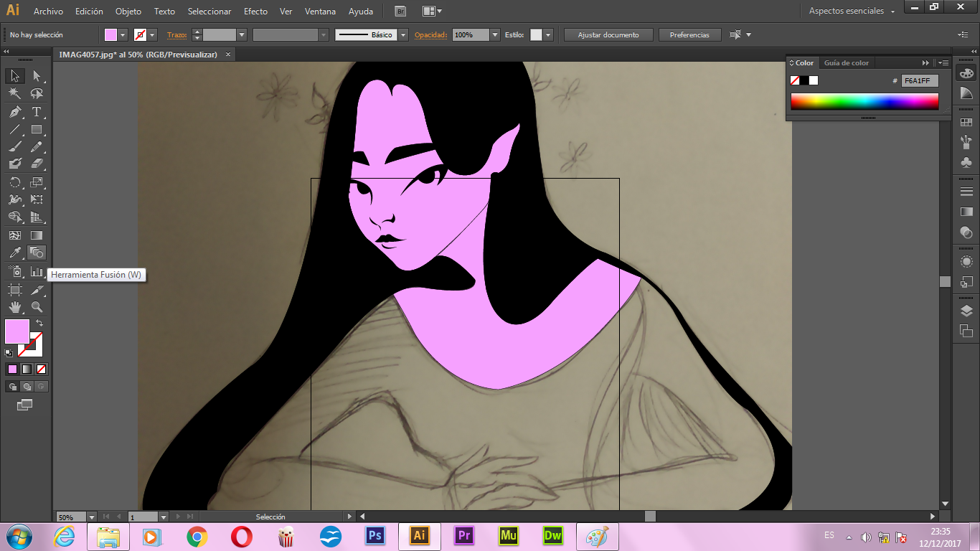Viewport: 980px width, 551px height.
Task: Select the Shape Builder tool
Action: (x=15, y=217)
